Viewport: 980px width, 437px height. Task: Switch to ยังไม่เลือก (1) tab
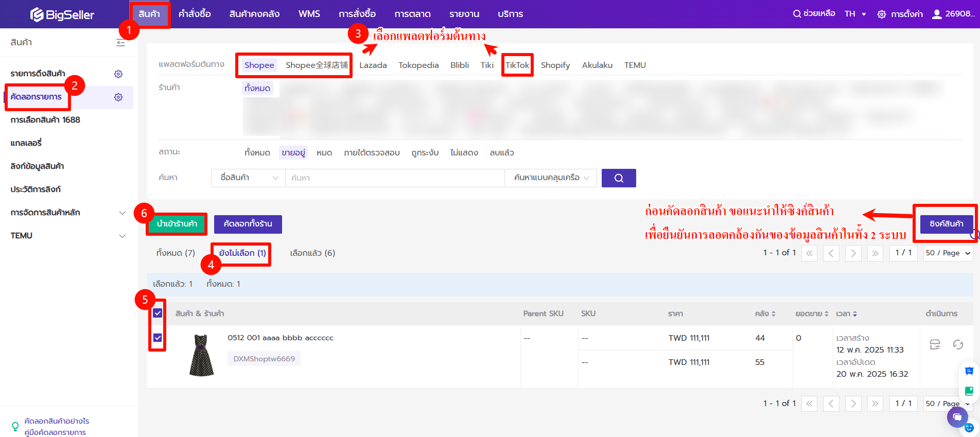242,253
